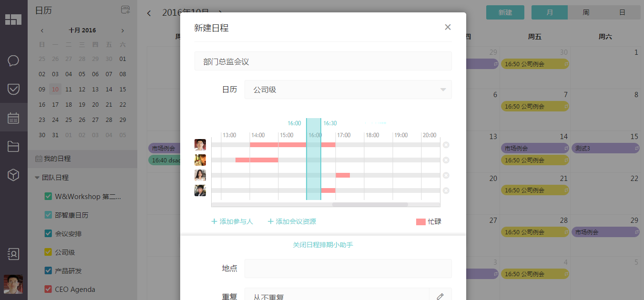The width and height of the screenshot is (644, 300).
Task: Collapse the 团队日程 section
Action: tap(37, 178)
